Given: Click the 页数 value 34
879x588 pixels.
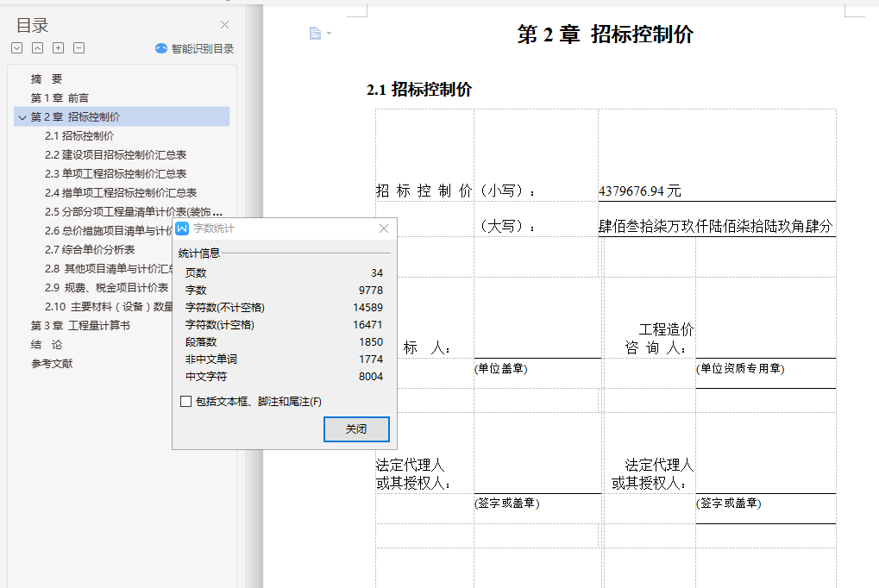Looking at the screenshot, I should click(377, 273).
